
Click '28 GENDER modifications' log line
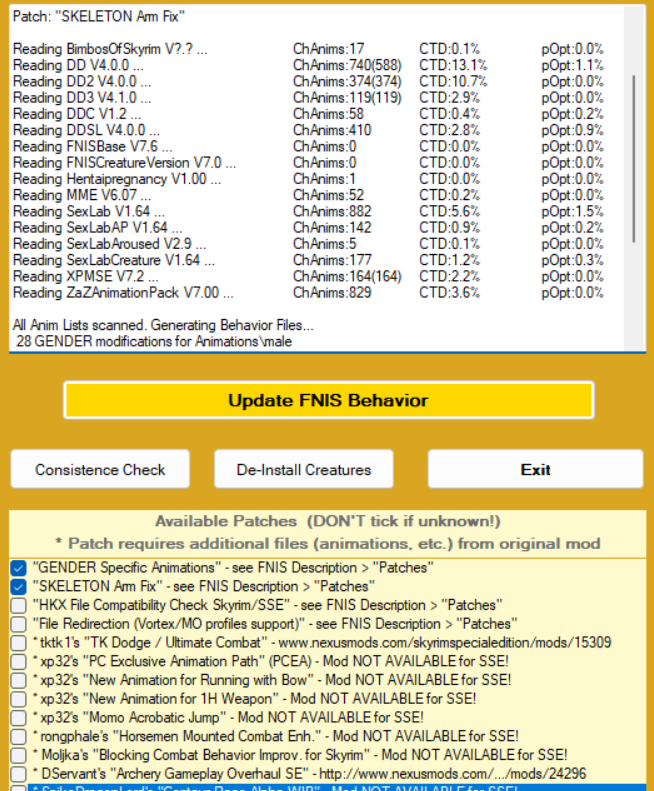tap(154, 342)
